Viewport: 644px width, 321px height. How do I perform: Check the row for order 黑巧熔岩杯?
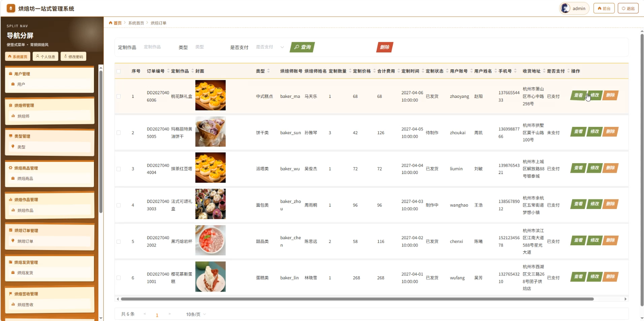[x=119, y=242]
